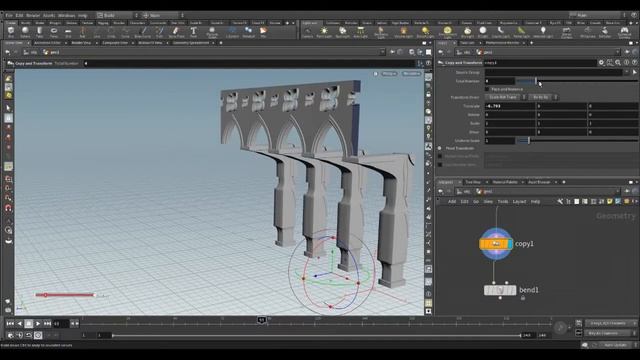Open the network editor Add menu
640x360 pixels.
pyautogui.click(x=452, y=201)
